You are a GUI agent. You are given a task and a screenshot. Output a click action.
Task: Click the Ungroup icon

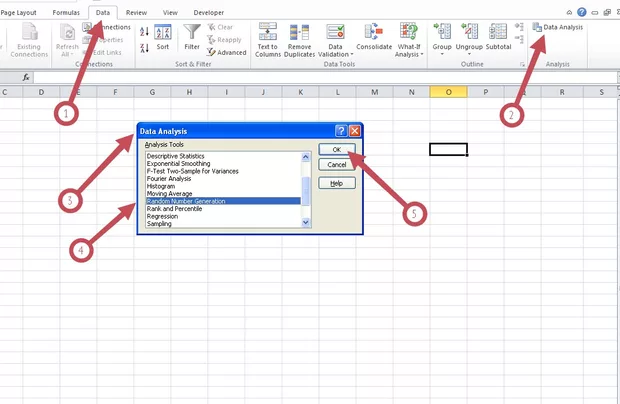click(x=469, y=32)
